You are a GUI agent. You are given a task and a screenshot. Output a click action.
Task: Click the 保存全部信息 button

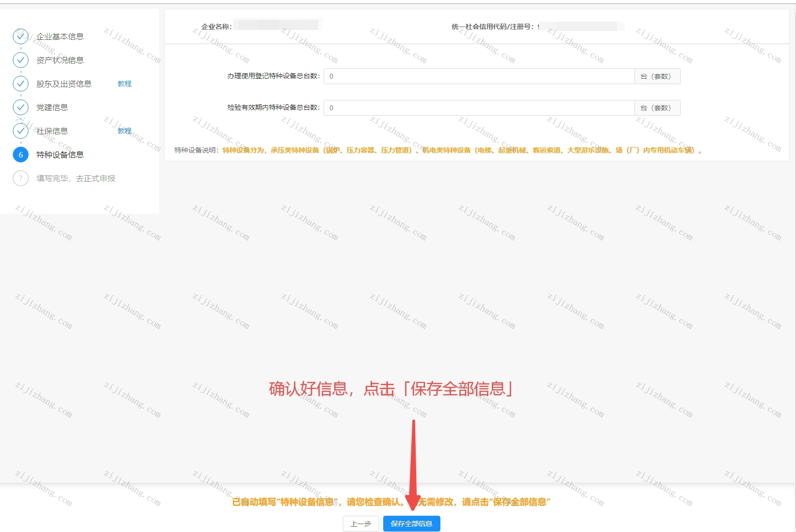tap(412, 524)
